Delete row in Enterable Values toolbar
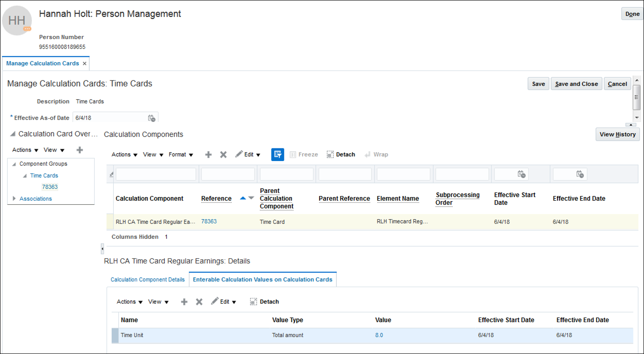 pos(199,302)
